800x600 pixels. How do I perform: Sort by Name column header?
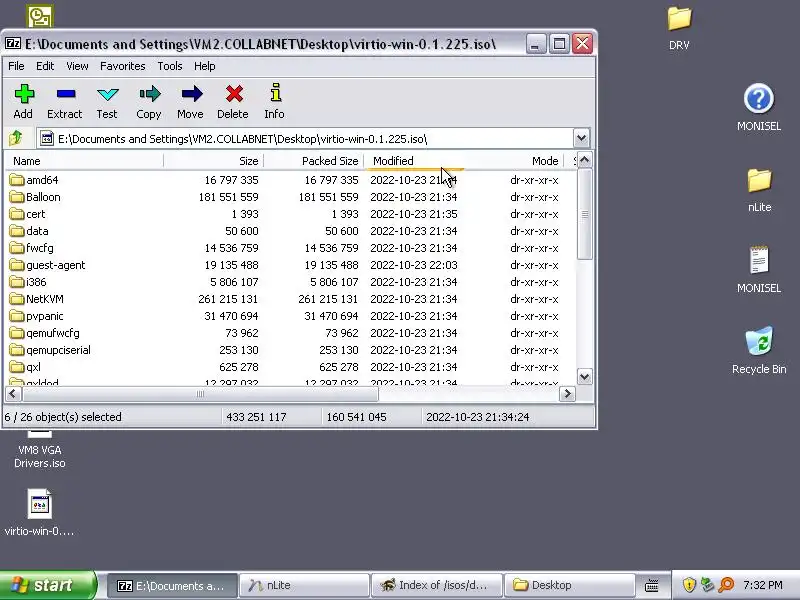[x=84, y=161]
